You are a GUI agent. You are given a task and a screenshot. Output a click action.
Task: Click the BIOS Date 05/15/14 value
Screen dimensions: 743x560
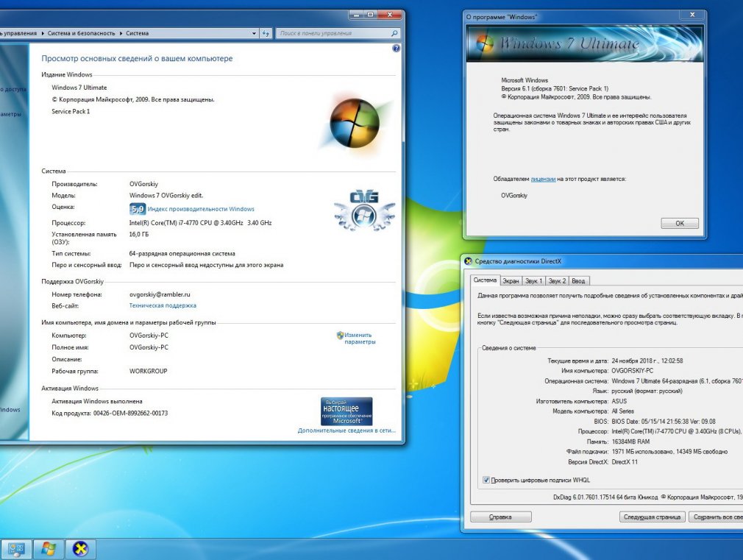tap(664, 422)
